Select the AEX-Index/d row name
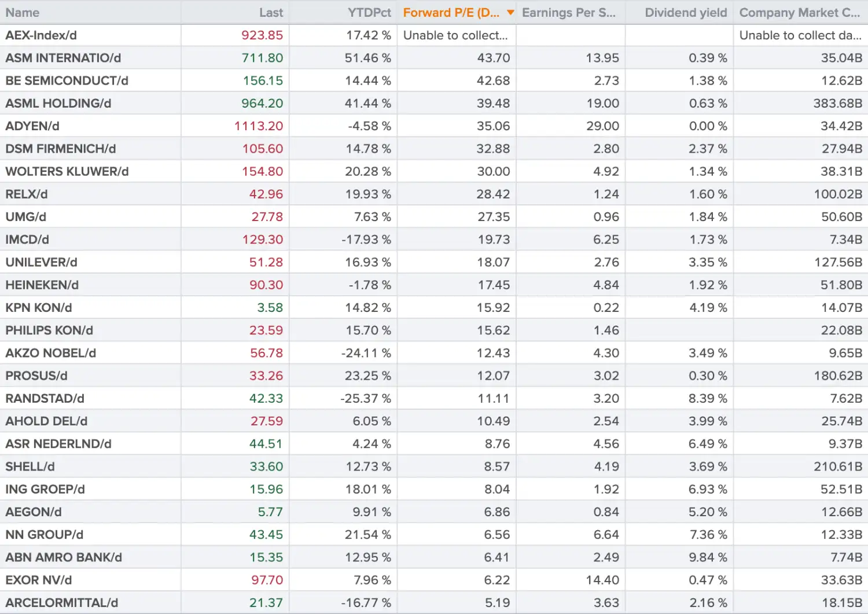This screenshot has height=614, width=868. pyautogui.click(x=41, y=35)
